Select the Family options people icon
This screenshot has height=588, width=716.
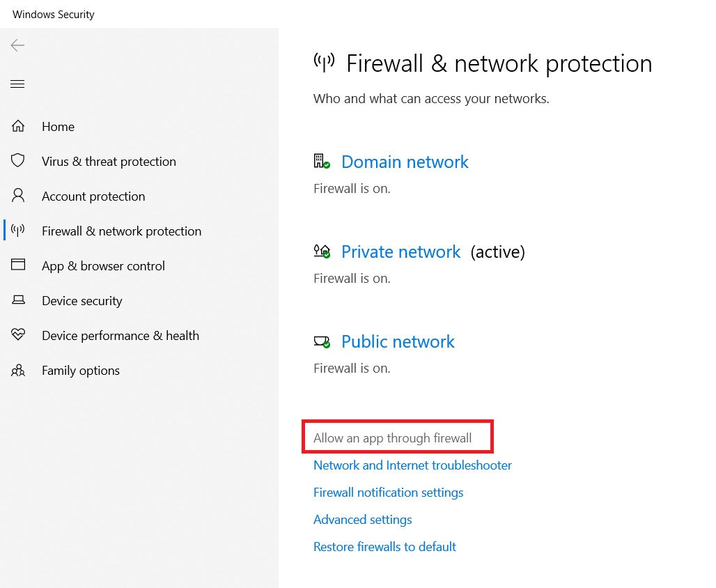click(18, 370)
